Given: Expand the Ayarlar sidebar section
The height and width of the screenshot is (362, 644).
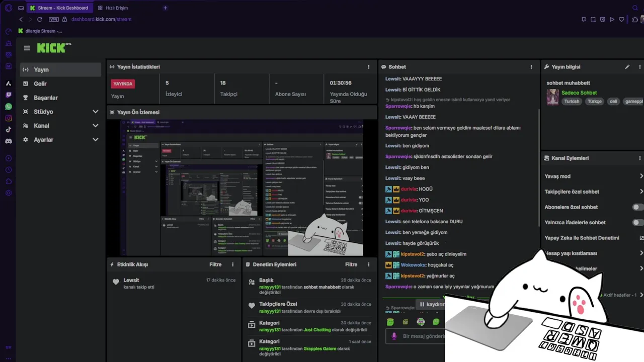Looking at the screenshot, I should (95, 140).
